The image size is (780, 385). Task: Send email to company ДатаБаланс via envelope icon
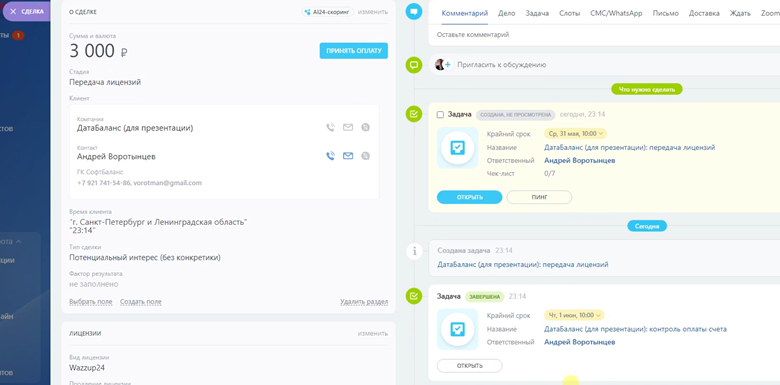tap(348, 127)
